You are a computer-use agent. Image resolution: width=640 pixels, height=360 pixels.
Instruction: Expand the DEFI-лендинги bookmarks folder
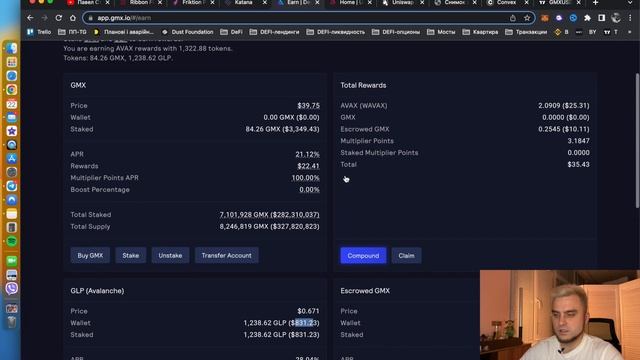(x=274, y=32)
